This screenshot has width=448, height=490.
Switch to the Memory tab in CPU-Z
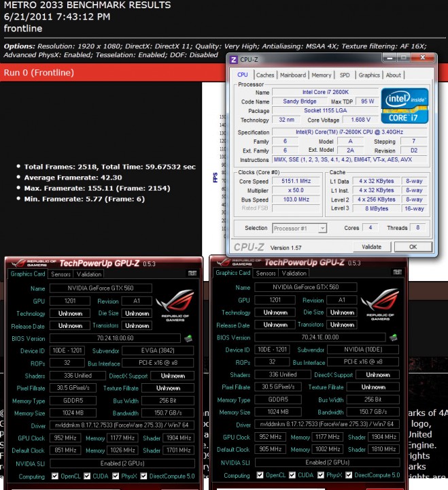(x=322, y=75)
